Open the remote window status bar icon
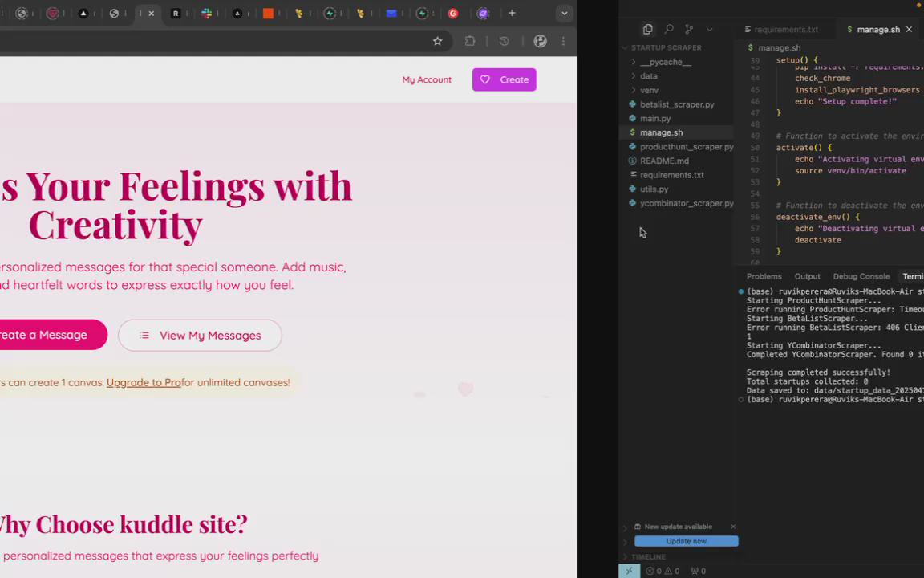924x578 pixels. (x=629, y=571)
